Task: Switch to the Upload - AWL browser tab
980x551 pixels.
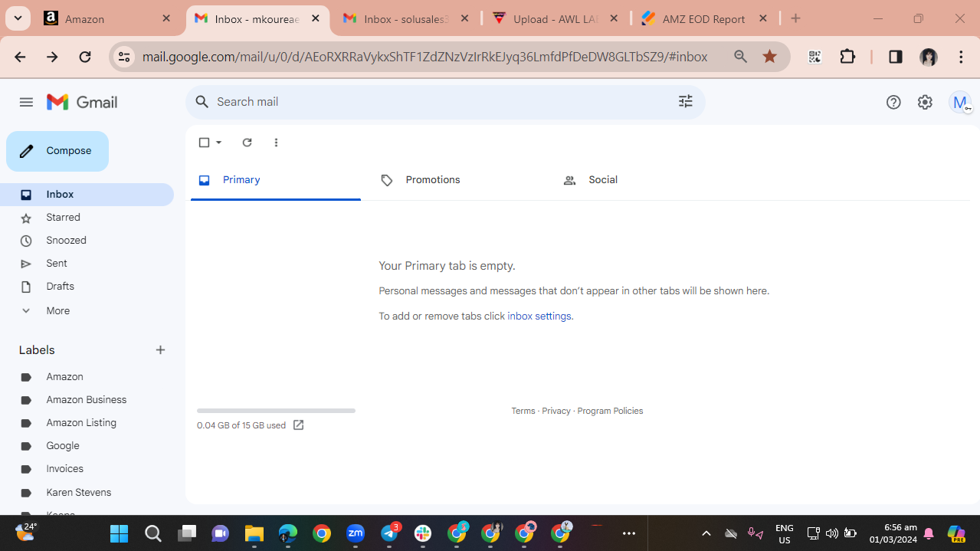Action: (x=556, y=18)
